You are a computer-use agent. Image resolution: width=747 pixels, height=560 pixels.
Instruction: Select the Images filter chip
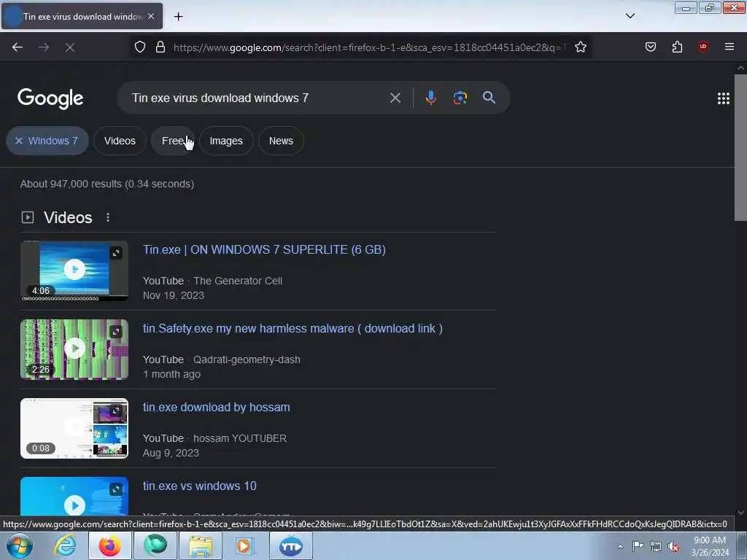[x=226, y=141]
